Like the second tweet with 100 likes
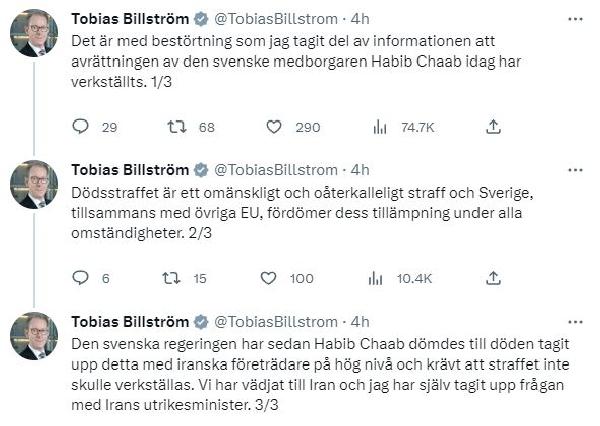Viewport: 600px width, 426px height. 269,278
